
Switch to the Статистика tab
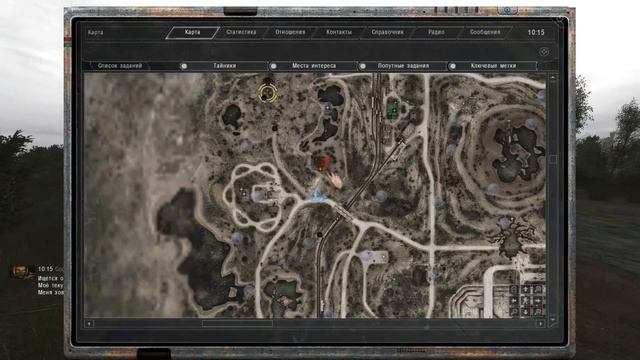click(x=241, y=32)
